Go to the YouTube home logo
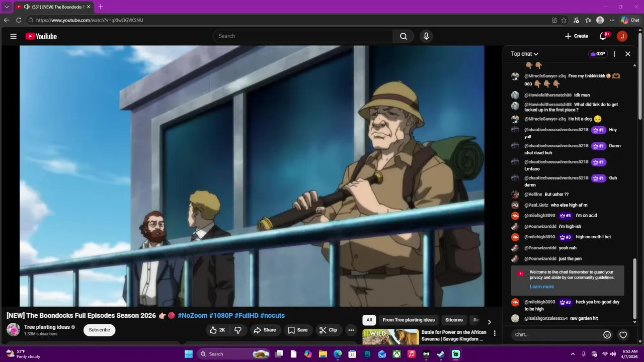This screenshot has width=644, height=362. pos(41,36)
